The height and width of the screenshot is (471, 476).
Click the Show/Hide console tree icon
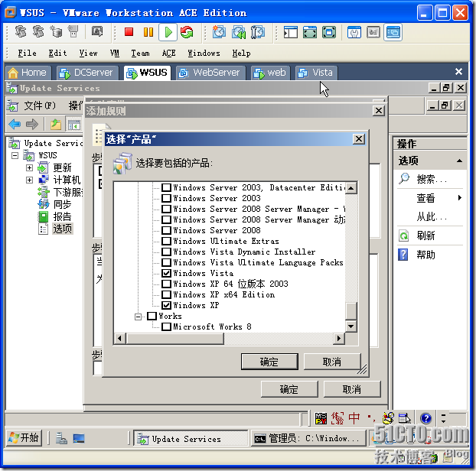coord(73,125)
